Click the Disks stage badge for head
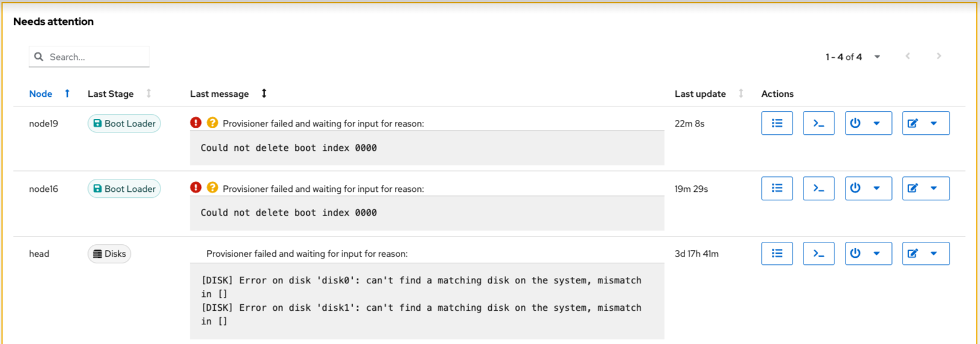 coord(109,254)
